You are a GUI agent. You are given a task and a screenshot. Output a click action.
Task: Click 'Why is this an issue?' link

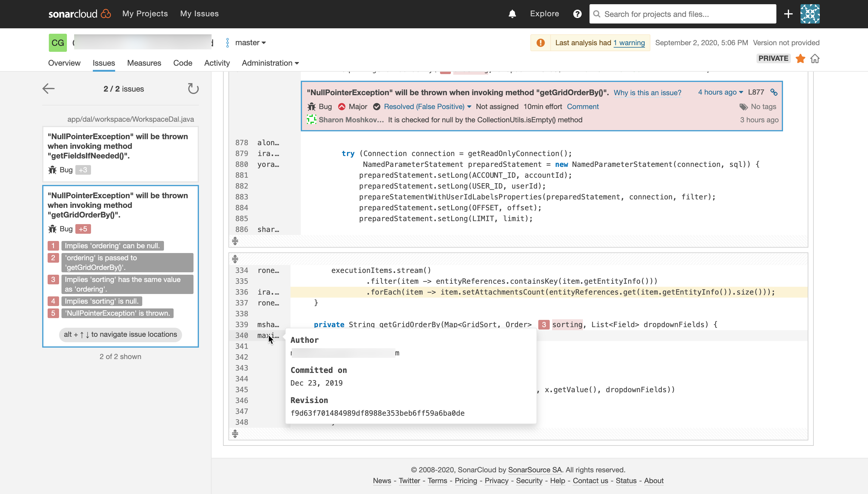point(647,93)
